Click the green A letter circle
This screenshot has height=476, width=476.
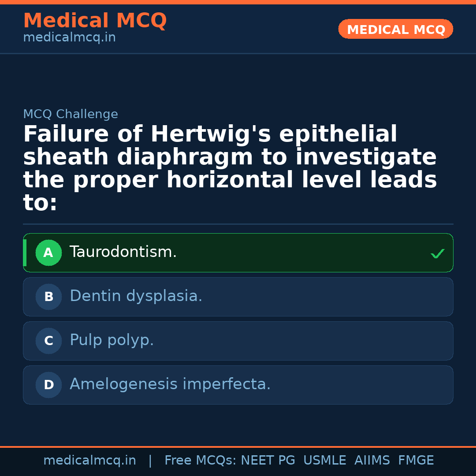pos(48,253)
